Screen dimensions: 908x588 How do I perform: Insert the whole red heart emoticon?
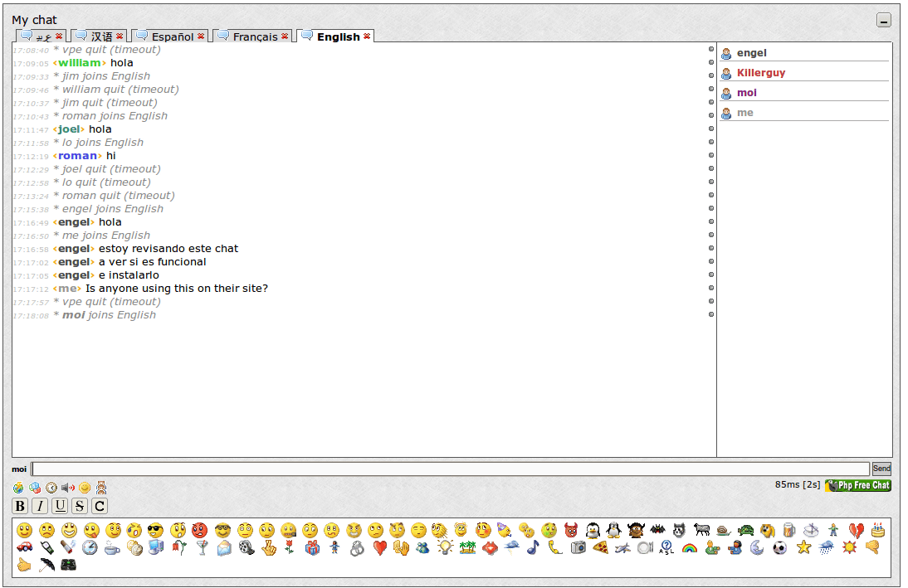point(380,547)
